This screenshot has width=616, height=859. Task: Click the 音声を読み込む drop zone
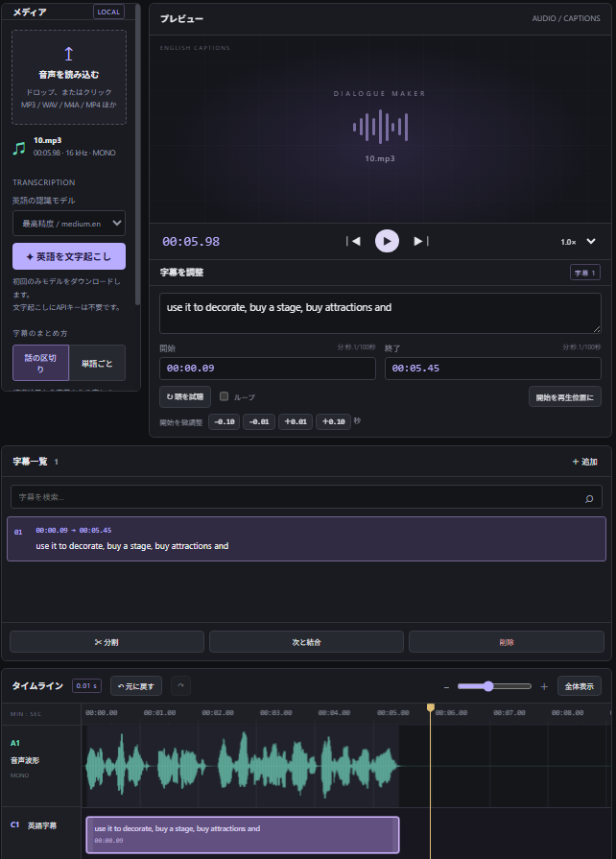[69, 77]
